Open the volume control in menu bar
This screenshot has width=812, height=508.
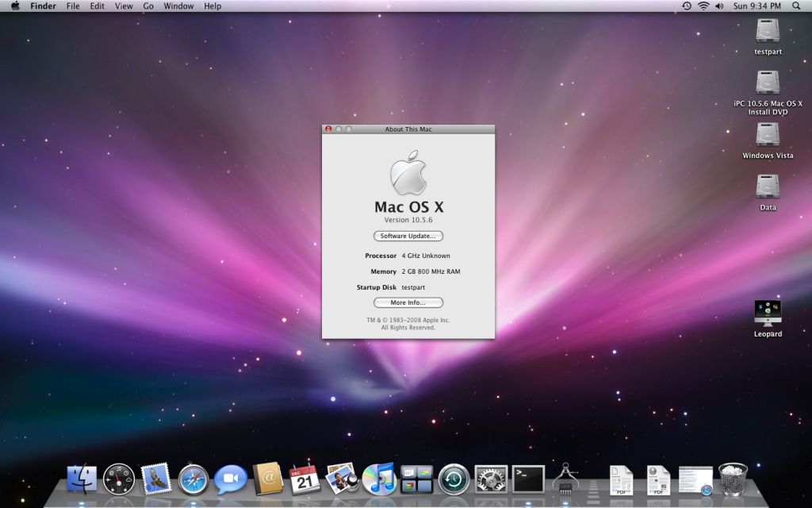[719, 6]
